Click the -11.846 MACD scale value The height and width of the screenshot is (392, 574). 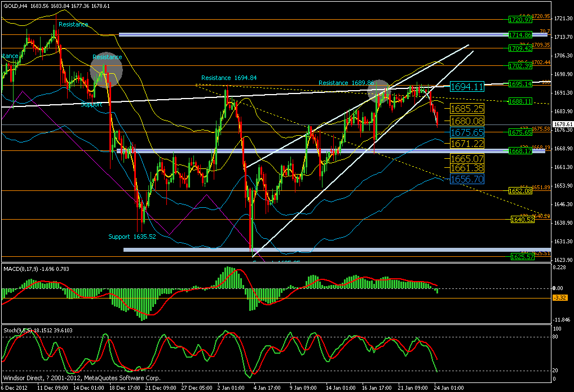pyautogui.click(x=561, y=319)
